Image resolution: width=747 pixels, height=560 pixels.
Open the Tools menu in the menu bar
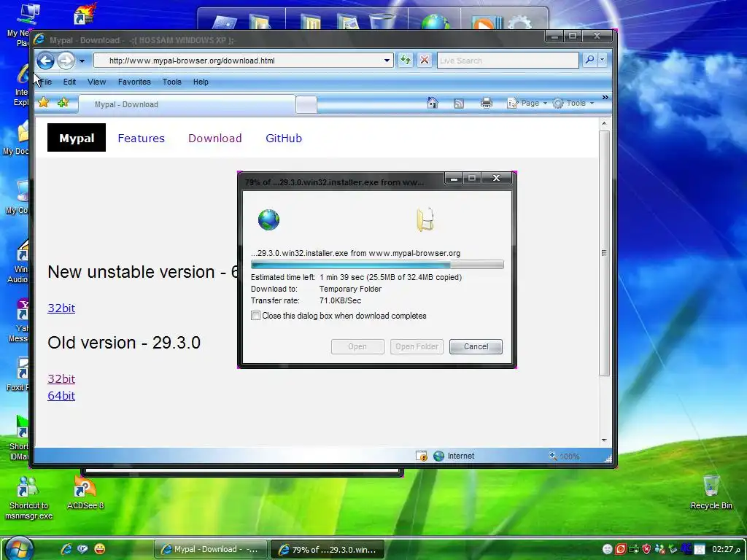pyautogui.click(x=172, y=82)
